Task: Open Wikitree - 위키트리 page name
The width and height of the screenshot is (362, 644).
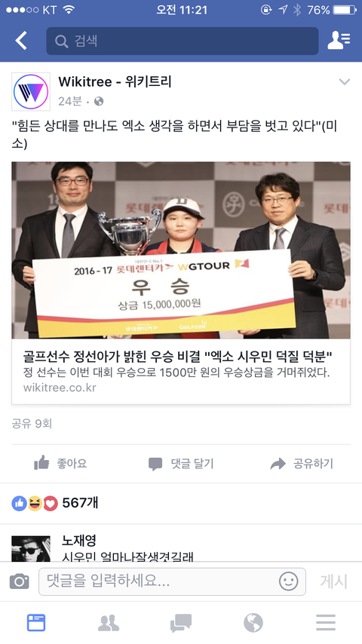Action: 115,81
